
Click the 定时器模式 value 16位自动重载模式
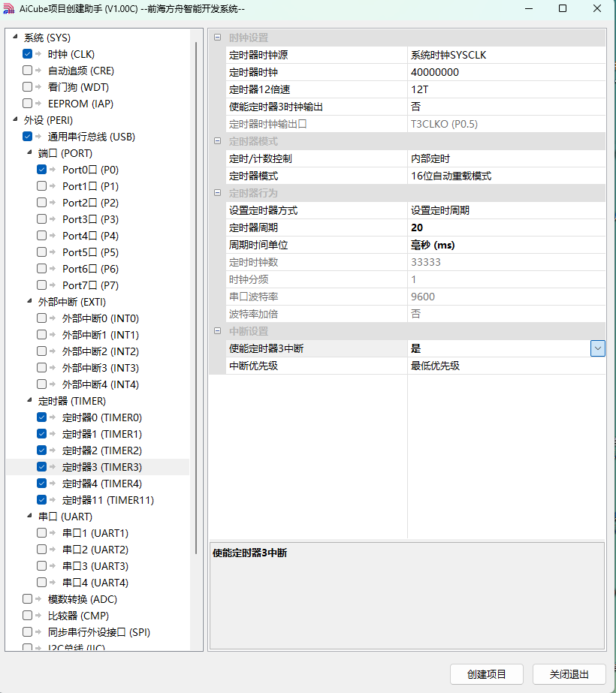(506, 176)
